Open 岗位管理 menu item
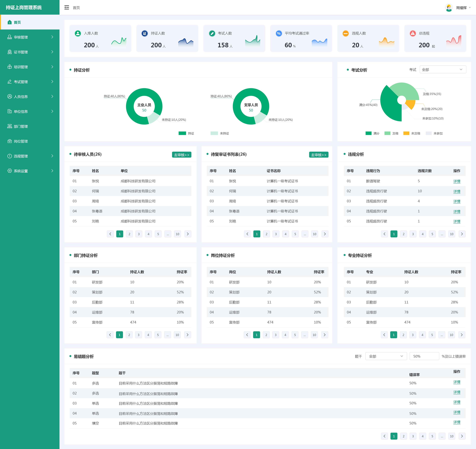 [x=30, y=141]
